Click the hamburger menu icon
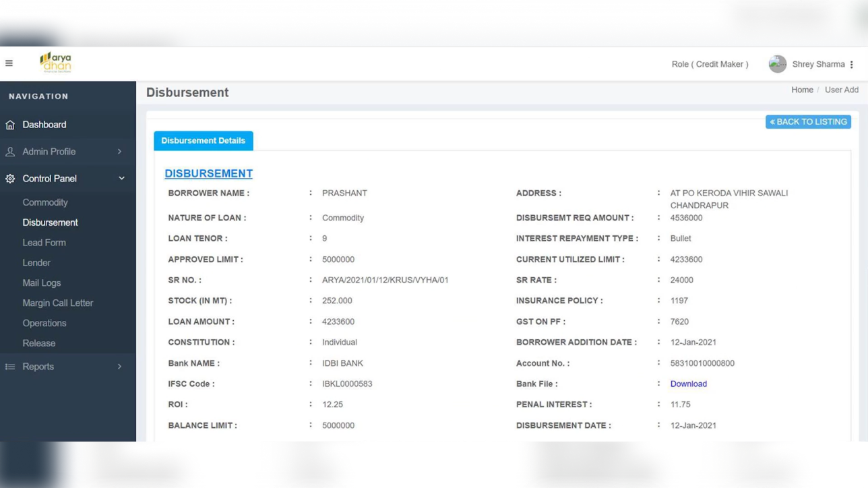 (9, 63)
